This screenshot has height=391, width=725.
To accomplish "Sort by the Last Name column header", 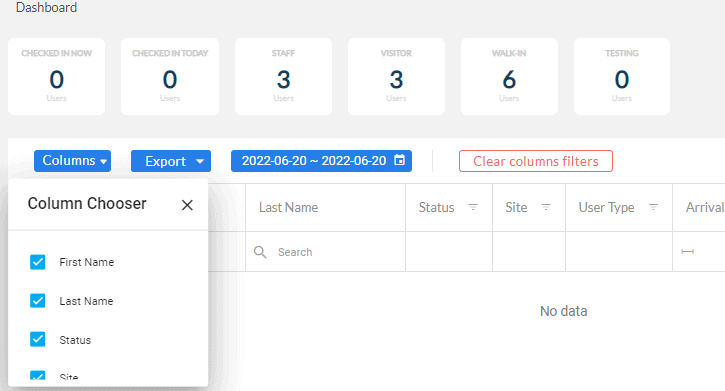I will (289, 208).
